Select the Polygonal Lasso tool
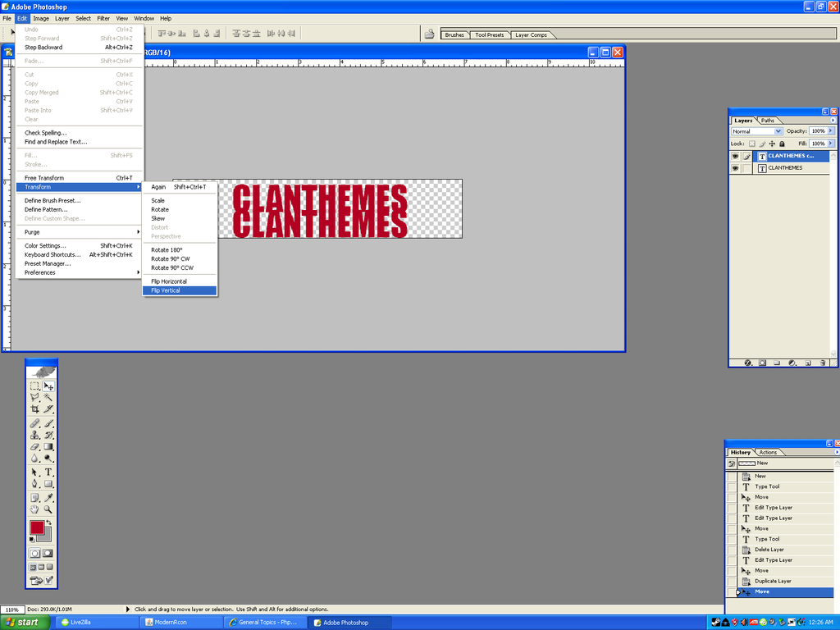Screen dimensions: 840x630 (x=34, y=398)
